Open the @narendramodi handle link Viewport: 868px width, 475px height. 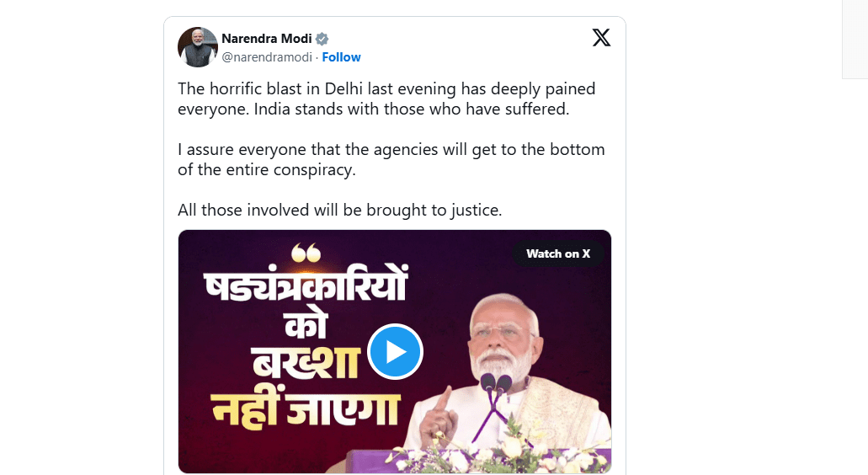[267, 57]
